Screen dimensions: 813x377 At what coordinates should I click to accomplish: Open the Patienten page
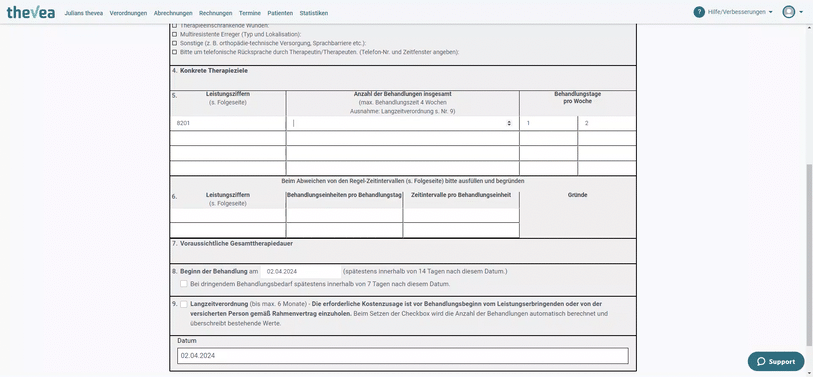[280, 13]
